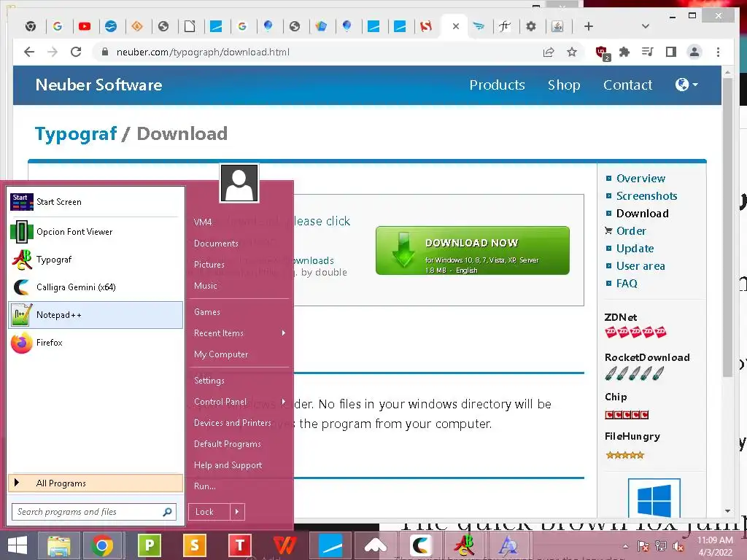This screenshot has width=747, height=560.
Task: Open the User area link
Action: point(640,265)
